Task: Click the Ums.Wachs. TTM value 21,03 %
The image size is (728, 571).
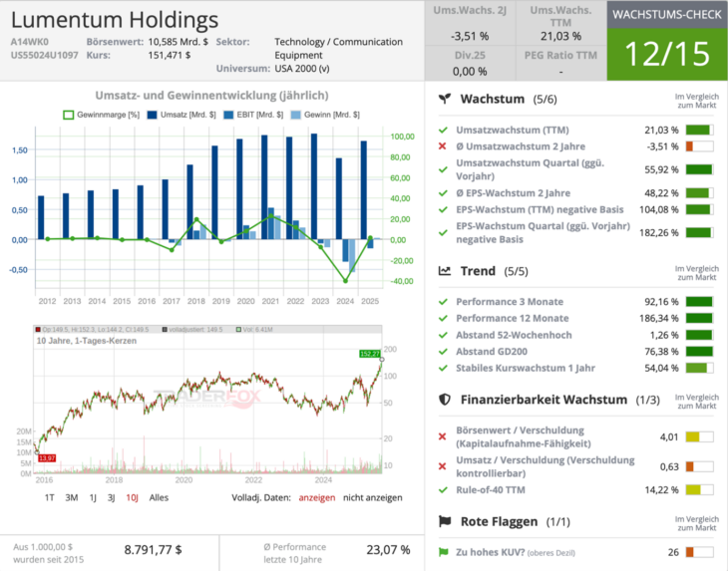Action: pyautogui.click(x=560, y=36)
